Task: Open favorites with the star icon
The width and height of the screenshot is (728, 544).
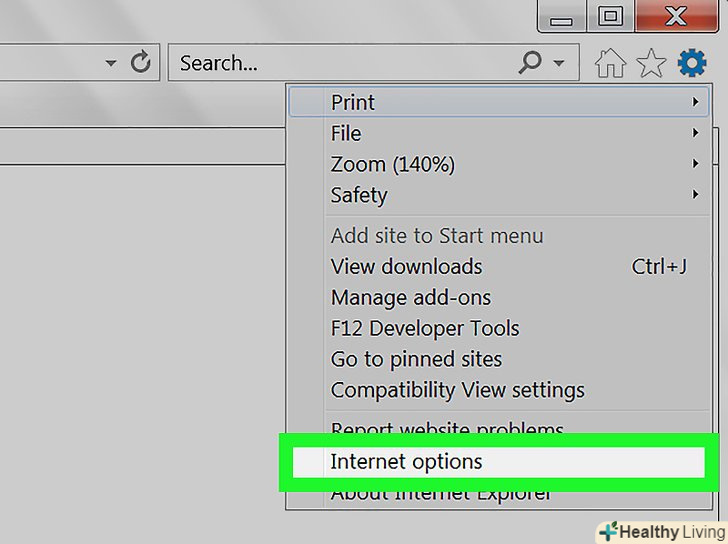Action: pos(651,63)
